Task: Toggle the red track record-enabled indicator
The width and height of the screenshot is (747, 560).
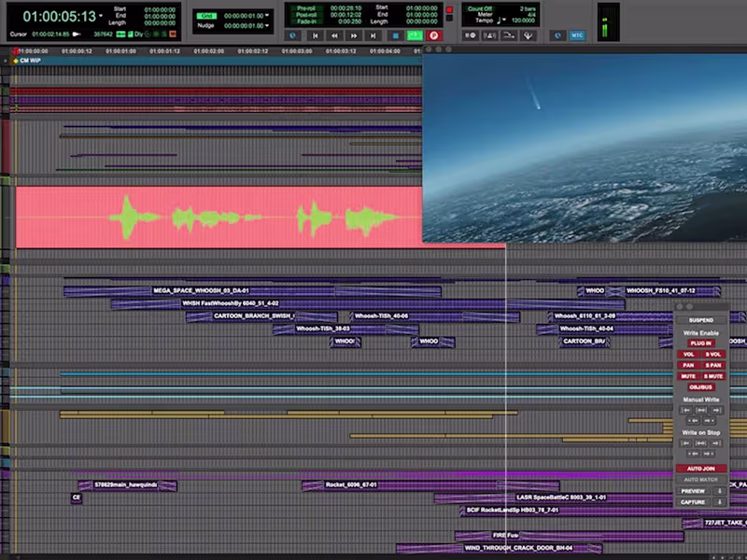Action: 449,9
